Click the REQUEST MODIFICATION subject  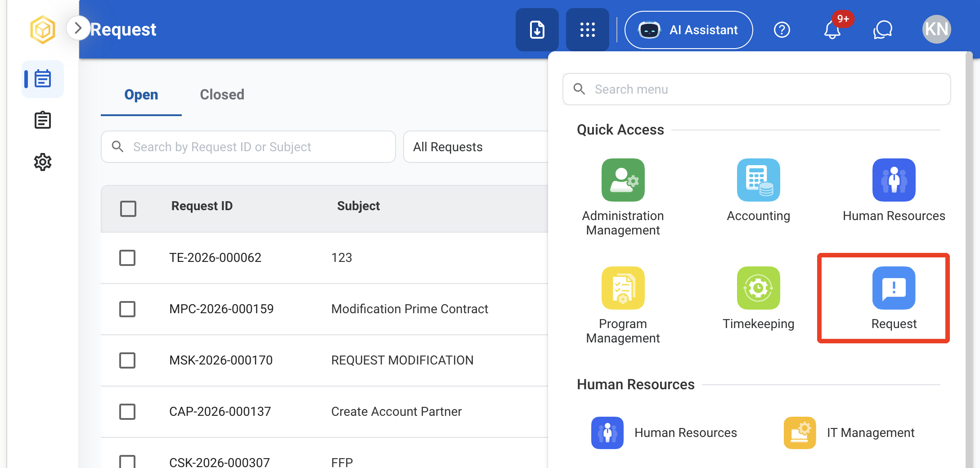pos(402,360)
